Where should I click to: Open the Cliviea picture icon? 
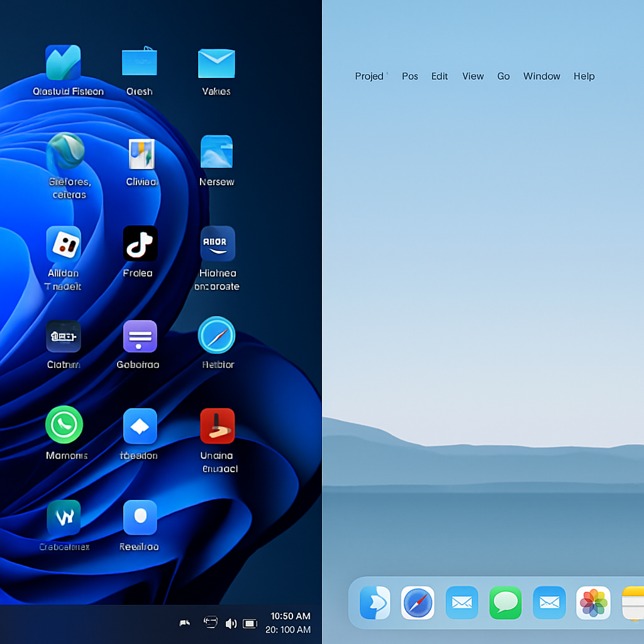click(x=142, y=154)
